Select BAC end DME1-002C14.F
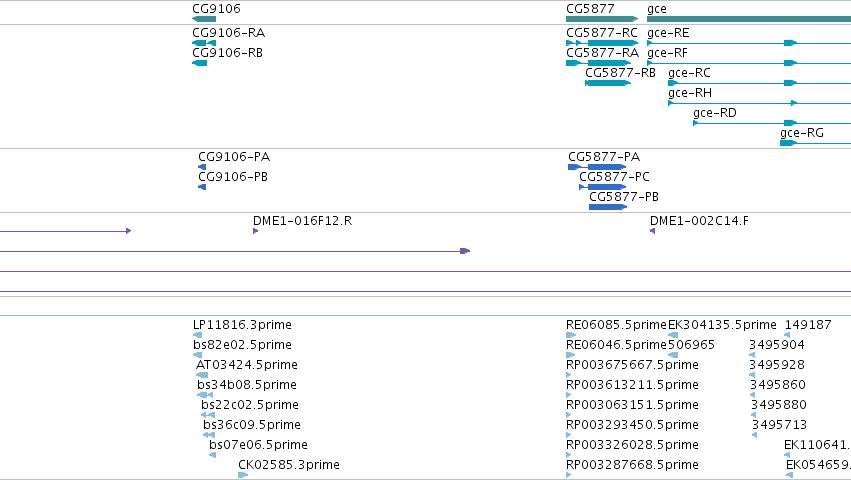Viewport: 851px width, 480px height. (699, 221)
